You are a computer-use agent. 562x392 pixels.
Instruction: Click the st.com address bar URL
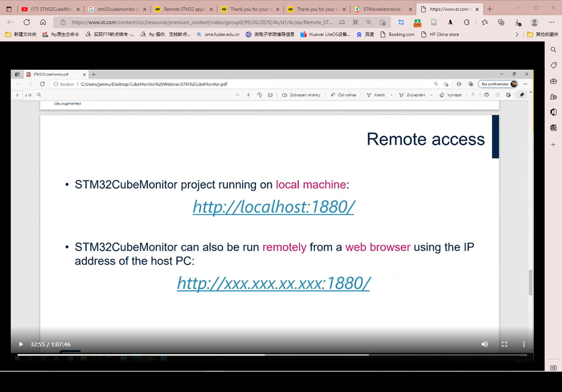coord(202,22)
